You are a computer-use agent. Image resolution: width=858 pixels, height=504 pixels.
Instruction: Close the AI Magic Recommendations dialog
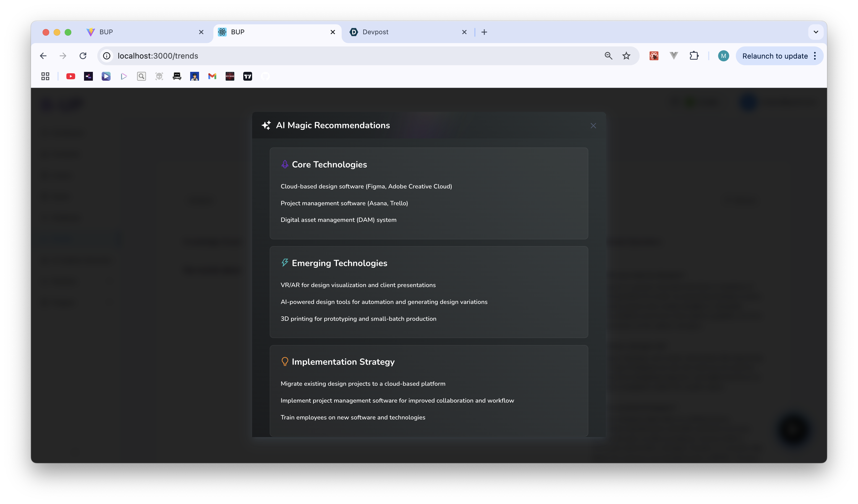(x=593, y=125)
